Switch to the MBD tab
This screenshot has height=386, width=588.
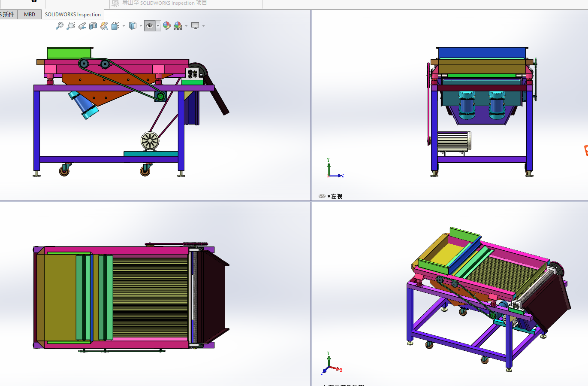[30, 14]
